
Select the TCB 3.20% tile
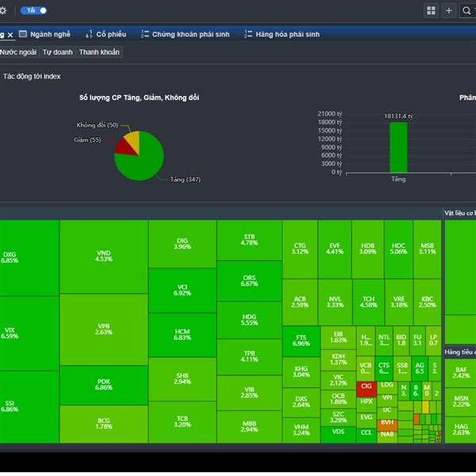(182, 422)
